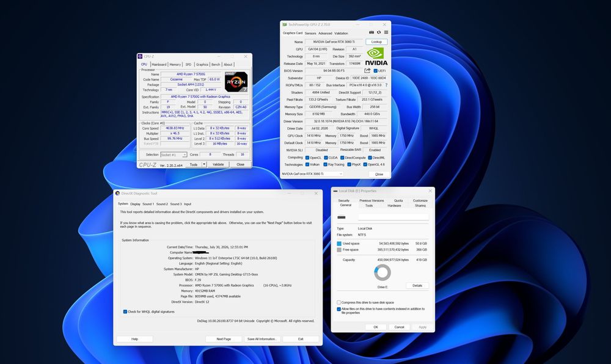Click Validate button in CPU-Z
This screenshot has height=364, width=611.
pyautogui.click(x=218, y=164)
